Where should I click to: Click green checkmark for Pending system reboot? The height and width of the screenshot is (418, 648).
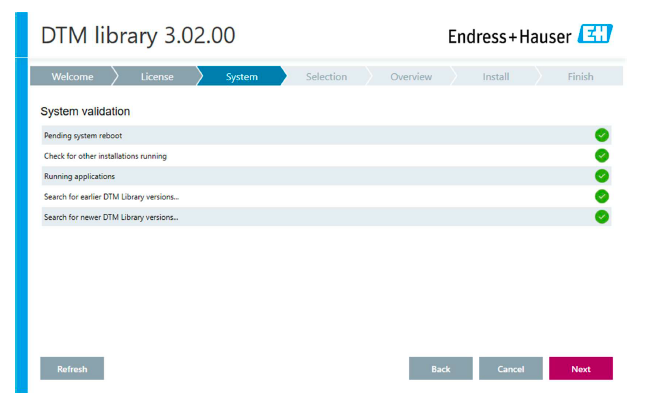pyautogui.click(x=601, y=135)
